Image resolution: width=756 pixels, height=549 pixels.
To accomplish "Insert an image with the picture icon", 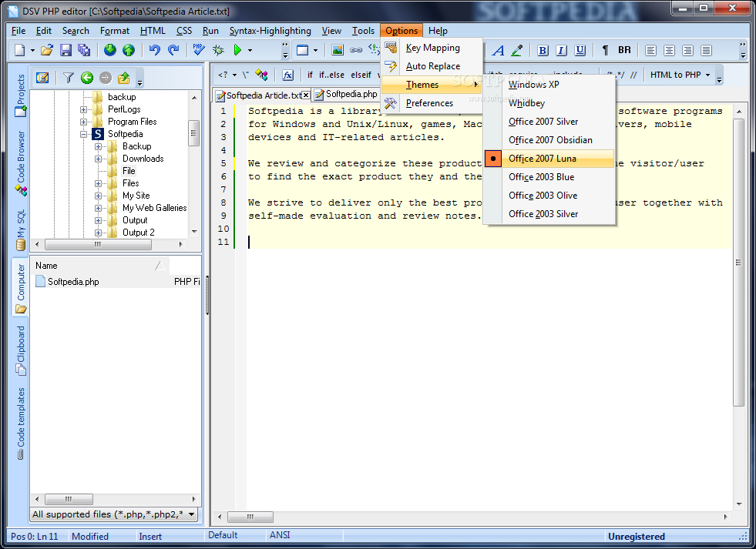I will pos(338,50).
